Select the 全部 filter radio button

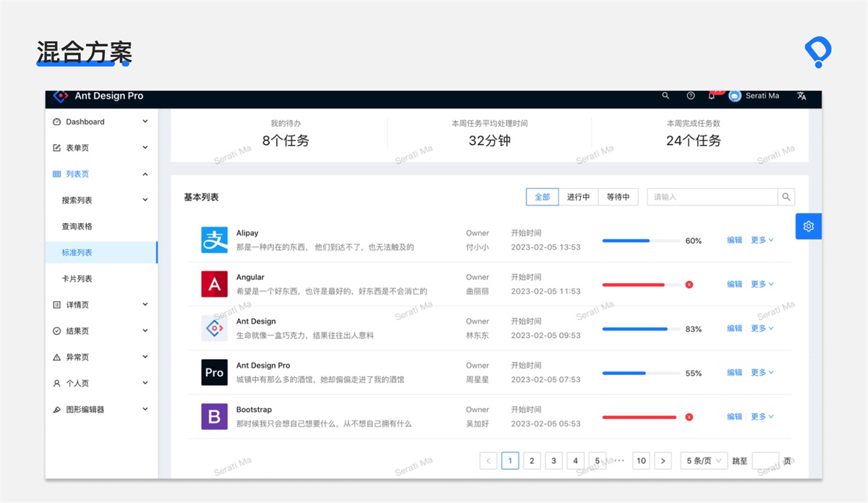point(542,197)
